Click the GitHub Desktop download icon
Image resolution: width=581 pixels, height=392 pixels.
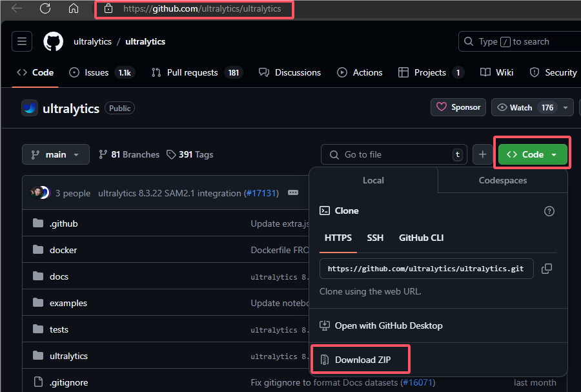pyautogui.click(x=325, y=325)
